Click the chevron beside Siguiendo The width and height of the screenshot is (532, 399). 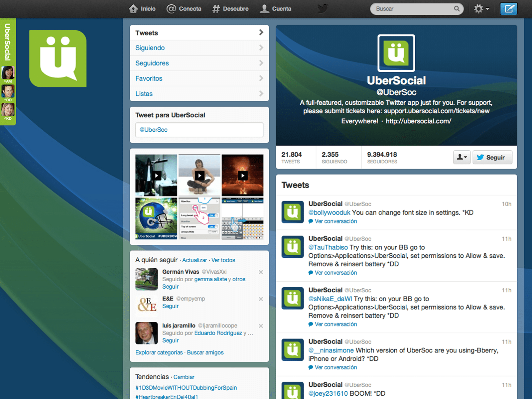click(x=261, y=48)
